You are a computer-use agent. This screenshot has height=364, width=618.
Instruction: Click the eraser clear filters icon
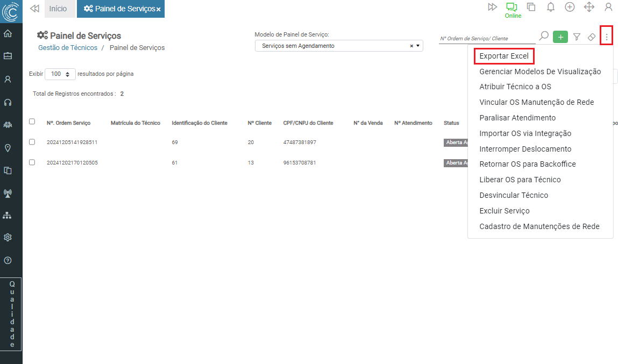click(591, 37)
